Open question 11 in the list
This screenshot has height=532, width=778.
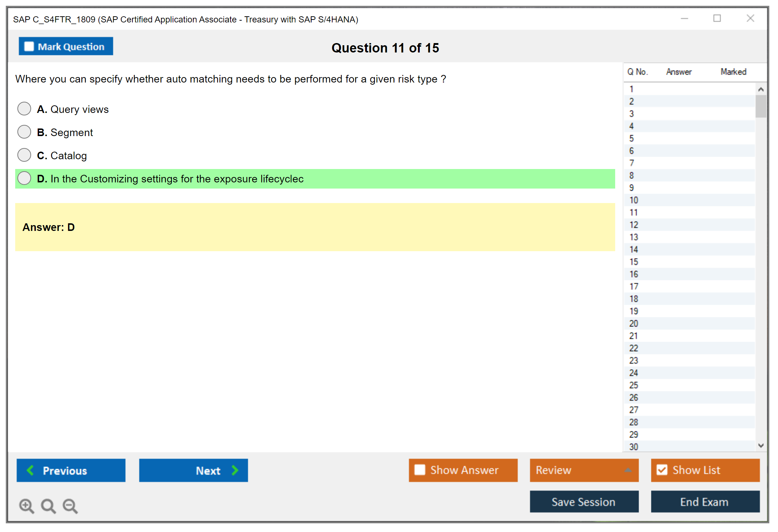tap(634, 212)
